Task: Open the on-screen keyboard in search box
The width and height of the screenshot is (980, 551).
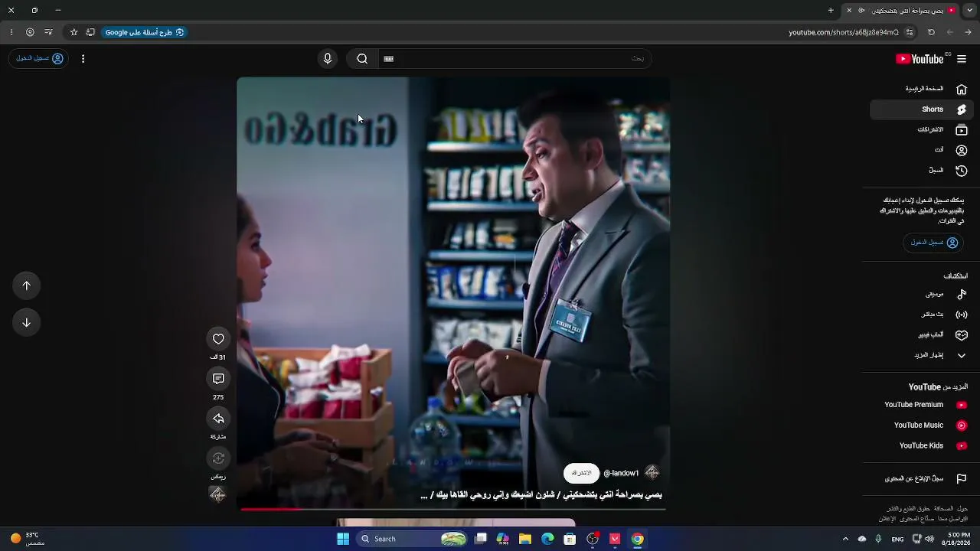Action: tap(389, 59)
